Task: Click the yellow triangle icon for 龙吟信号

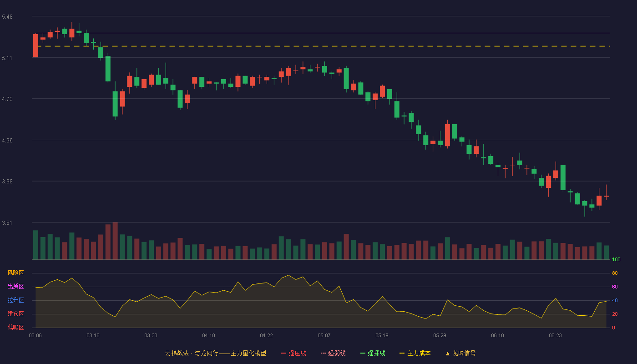Action: pos(448,353)
